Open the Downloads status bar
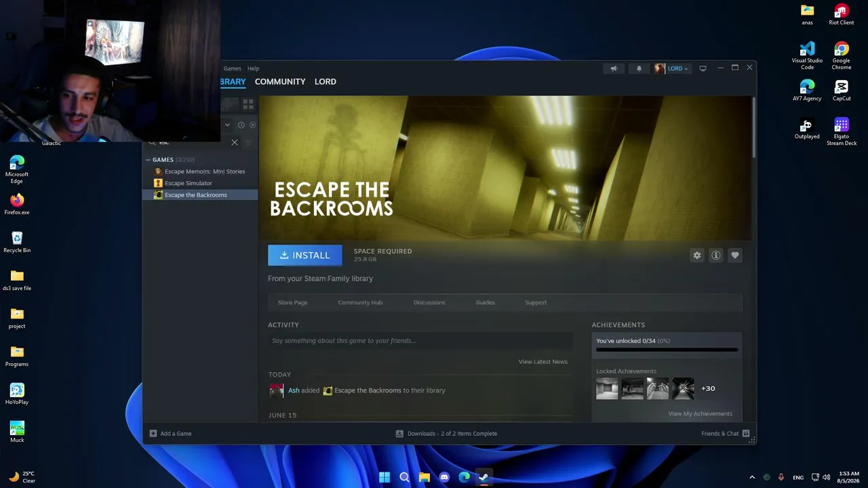Viewport: 868px width, 488px height. (446, 434)
